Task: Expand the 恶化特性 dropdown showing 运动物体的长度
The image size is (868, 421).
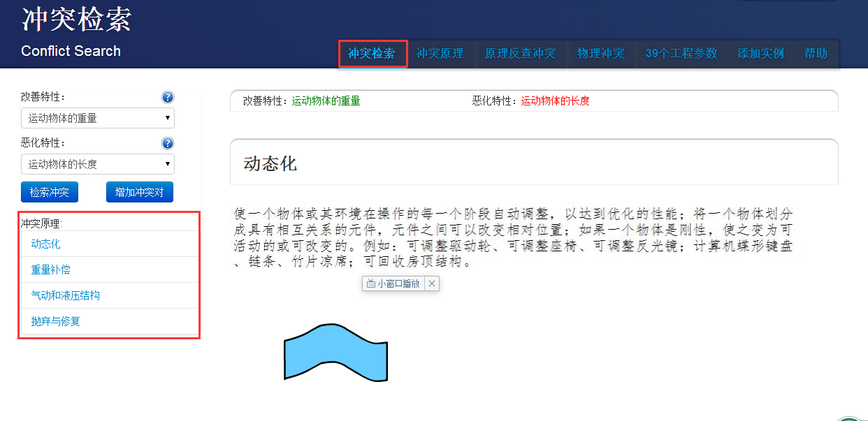Action: coord(98,164)
